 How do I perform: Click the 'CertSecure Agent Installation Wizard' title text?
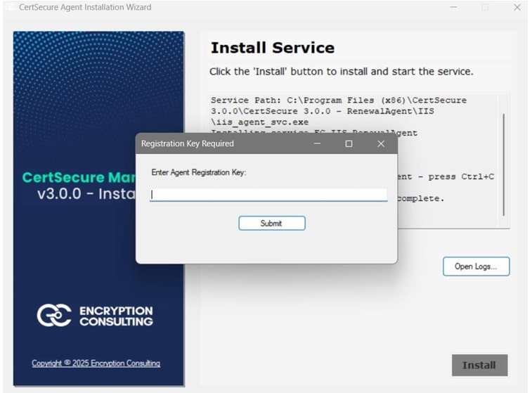pos(85,7)
